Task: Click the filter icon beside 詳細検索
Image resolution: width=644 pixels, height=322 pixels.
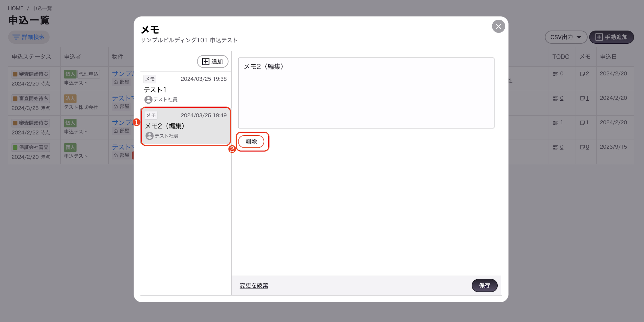Action: tap(16, 37)
